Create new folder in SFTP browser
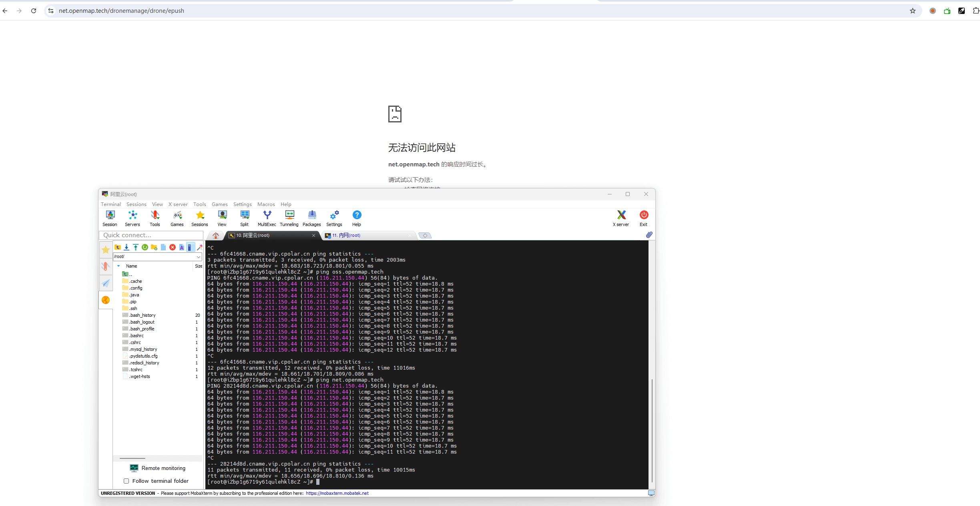Screen dimensions: 980x506 (x=154, y=247)
